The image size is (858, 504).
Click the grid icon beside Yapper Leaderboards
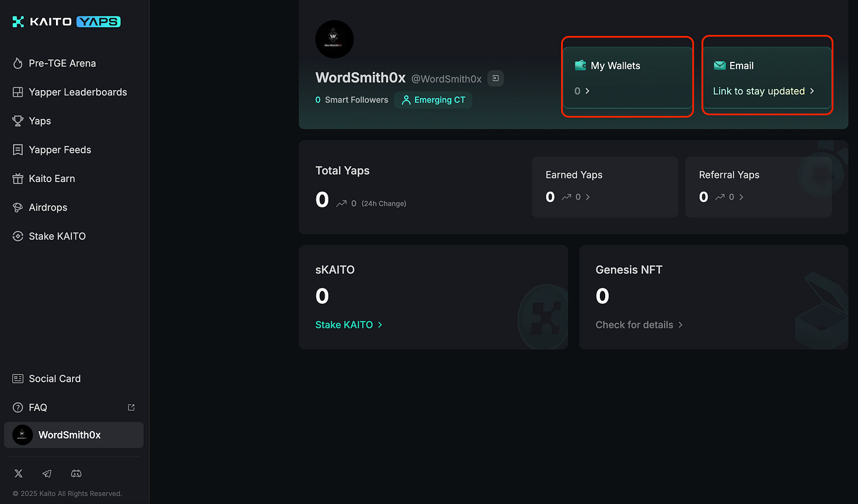pos(18,92)
